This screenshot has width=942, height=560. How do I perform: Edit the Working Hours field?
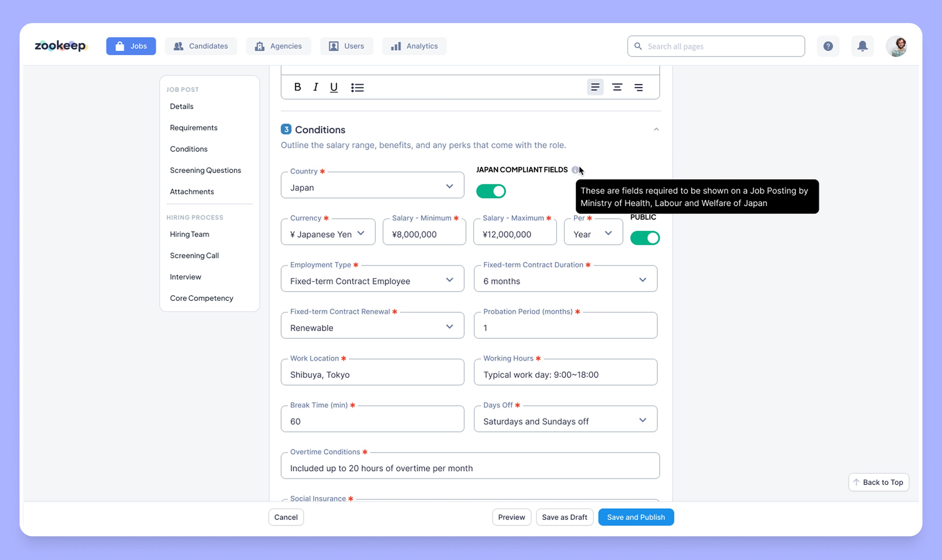click(x=565, y=372)
